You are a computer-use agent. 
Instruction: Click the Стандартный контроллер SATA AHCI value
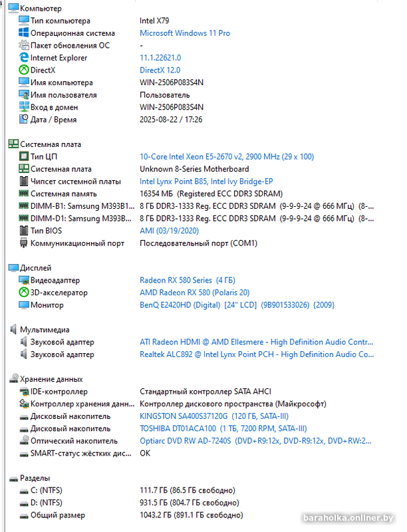pyautogui.click(x=205, y=391)
